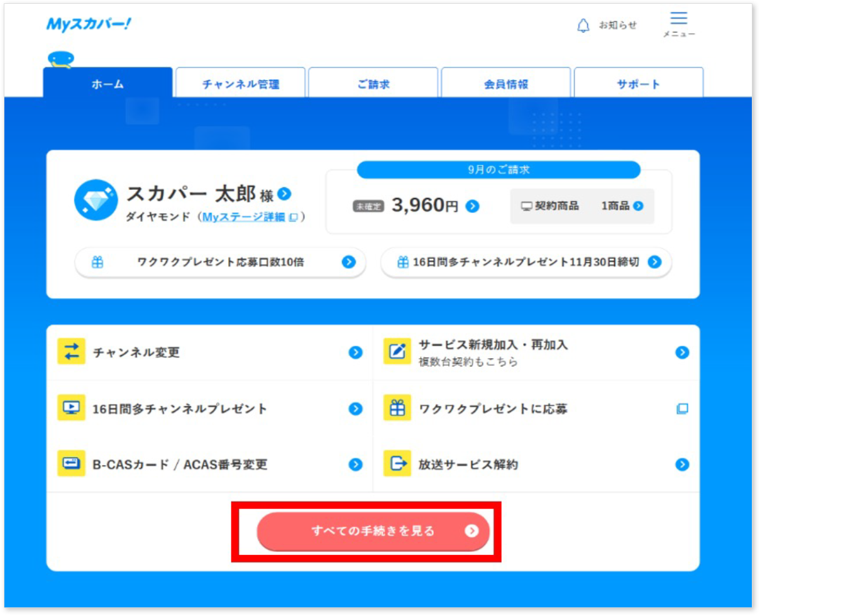
Task: Open 16日間多チャンネルプレゼント11月30日締切 banner
Action: [x=526, y=262]
